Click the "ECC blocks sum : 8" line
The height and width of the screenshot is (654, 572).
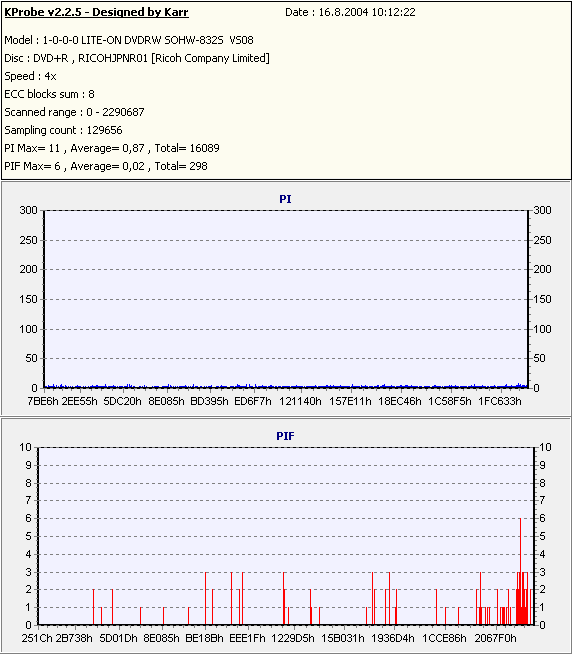49,94
